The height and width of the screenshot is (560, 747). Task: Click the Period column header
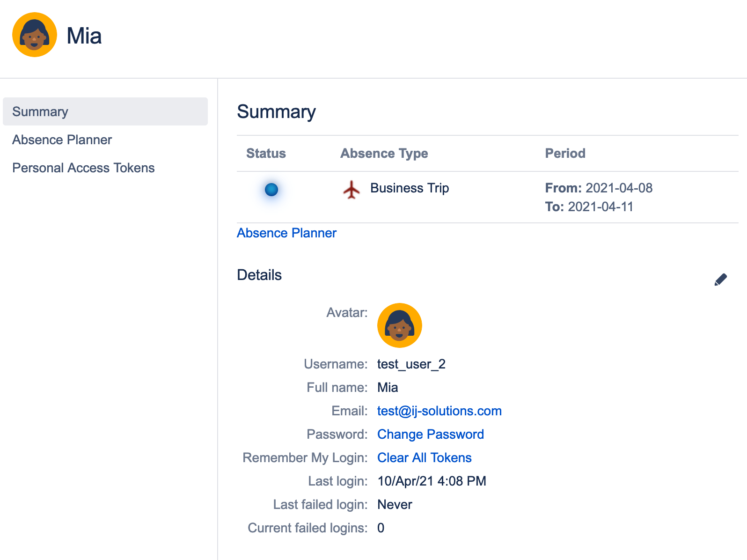tap(565, 153)
